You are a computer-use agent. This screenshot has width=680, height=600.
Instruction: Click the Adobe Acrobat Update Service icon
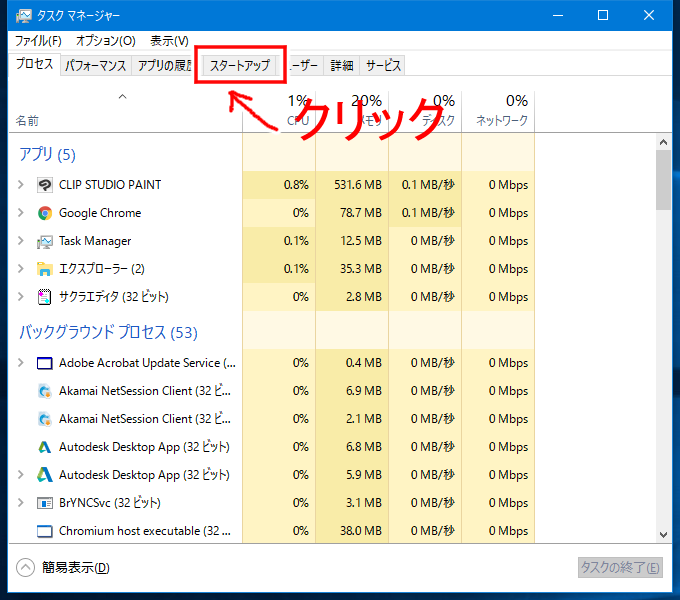pyautogui.click(x=44, y=363)
